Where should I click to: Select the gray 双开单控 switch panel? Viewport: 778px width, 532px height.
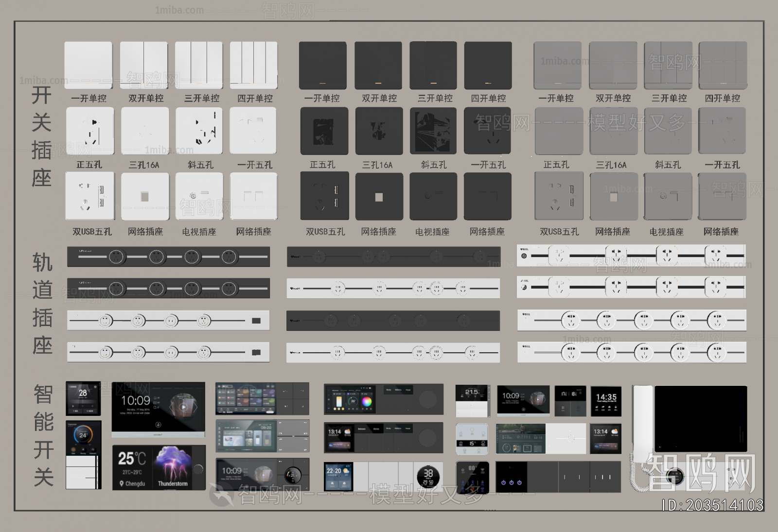[613, 65]
